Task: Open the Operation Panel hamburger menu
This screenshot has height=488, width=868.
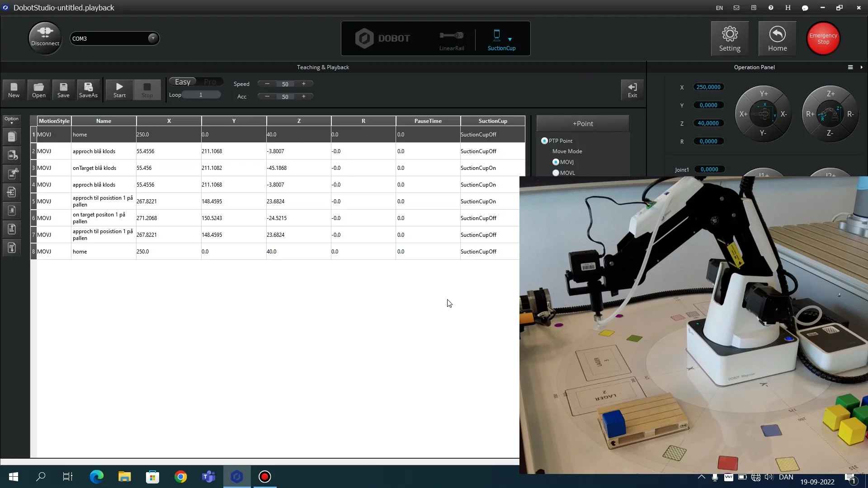Action: [850, 67]
